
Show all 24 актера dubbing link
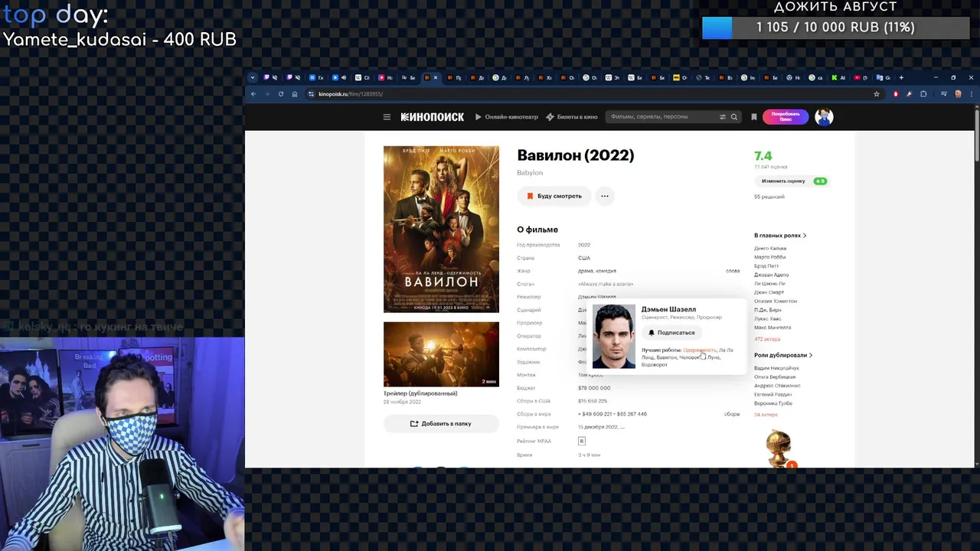766,415
